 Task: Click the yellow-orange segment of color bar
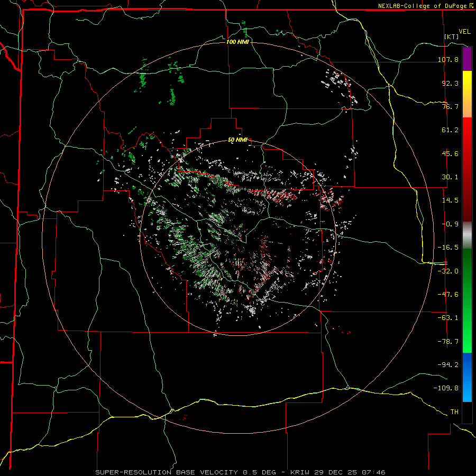pyautogui.click(x=467, y=94)
